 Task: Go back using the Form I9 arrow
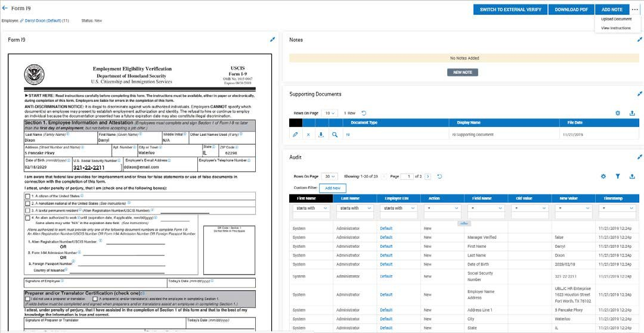click(5, 8)
